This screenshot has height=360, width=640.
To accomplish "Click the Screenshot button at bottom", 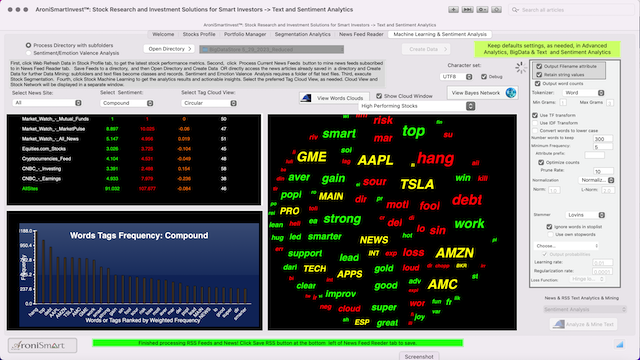I will [x=419, y=356].
